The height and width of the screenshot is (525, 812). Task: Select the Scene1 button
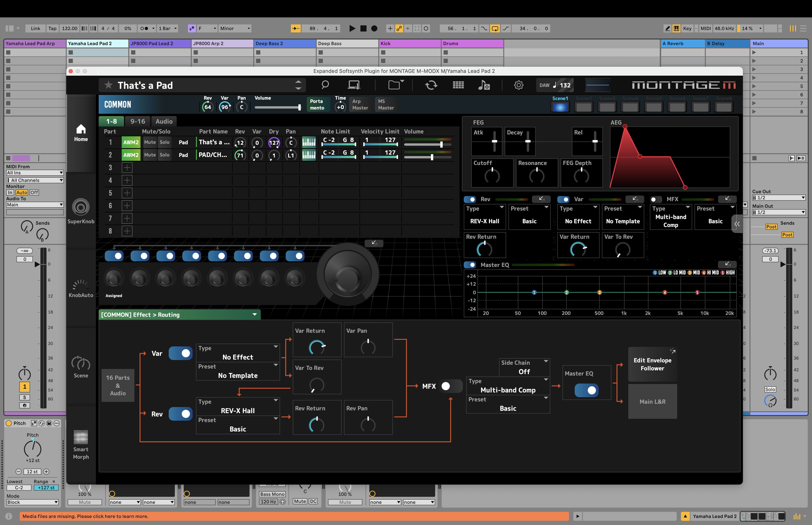560,106
